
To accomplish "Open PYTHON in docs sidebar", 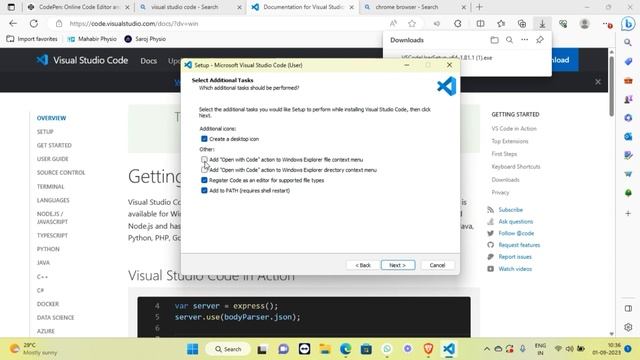I will [x=48, y=249].
